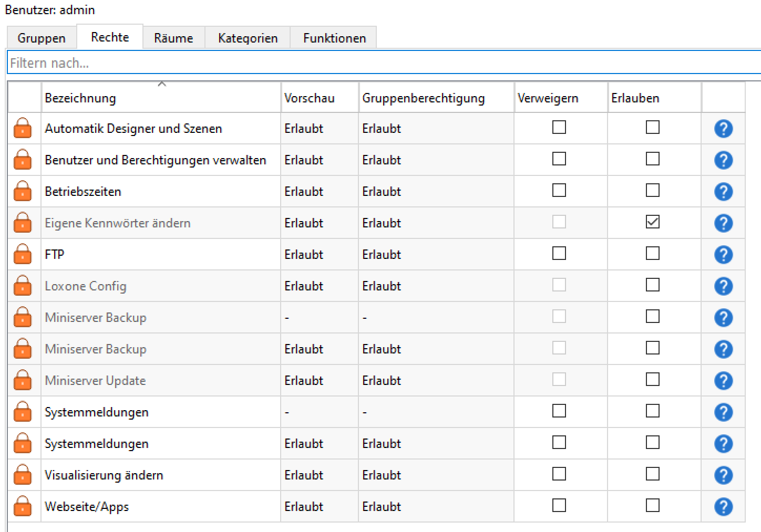Click the sort arrow above Bezeichnung
The width and height of the screenshot is (761, 532).
(x=162, y=83)
